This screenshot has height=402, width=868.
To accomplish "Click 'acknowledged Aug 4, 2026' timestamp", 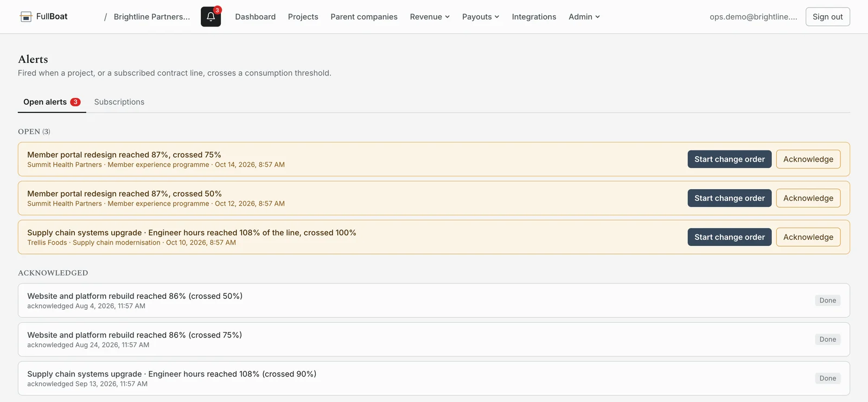I will click(x=86, y=307).
